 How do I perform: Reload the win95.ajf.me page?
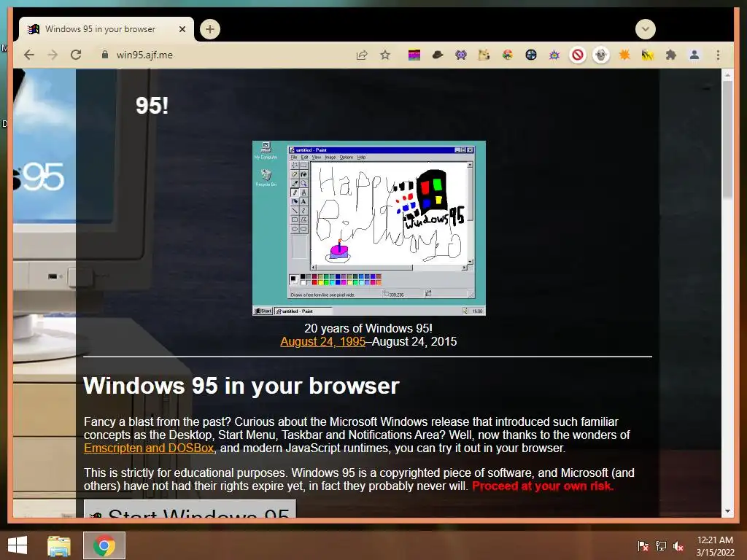click(76, 55)
